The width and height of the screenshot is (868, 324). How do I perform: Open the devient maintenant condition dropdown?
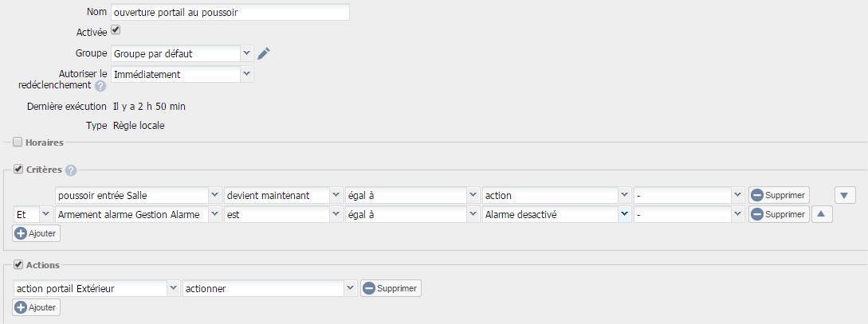[284, 196]
